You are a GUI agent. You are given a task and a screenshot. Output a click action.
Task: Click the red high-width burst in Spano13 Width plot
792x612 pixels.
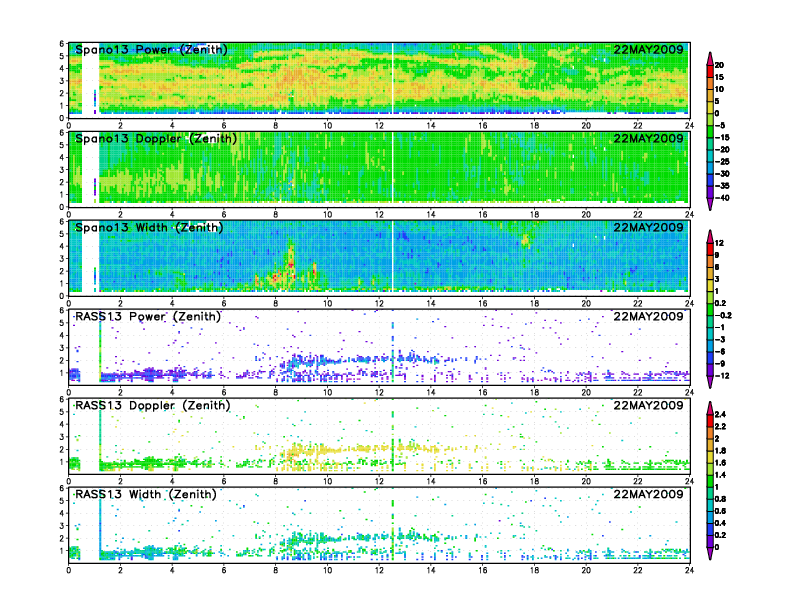click(x=290, y=265)
